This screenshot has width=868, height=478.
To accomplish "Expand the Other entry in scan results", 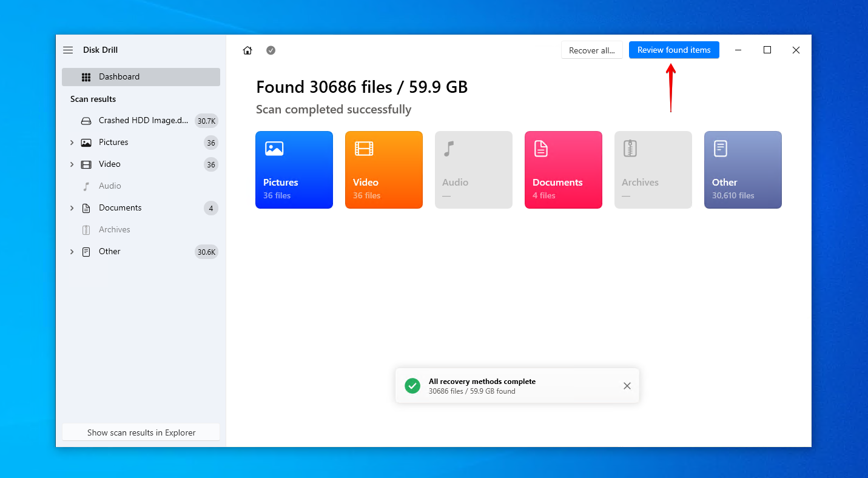I will coord(72,251).
